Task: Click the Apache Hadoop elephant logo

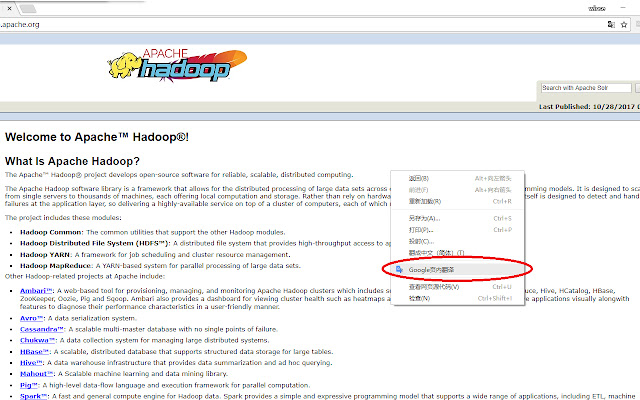Action: coord(178,65)
